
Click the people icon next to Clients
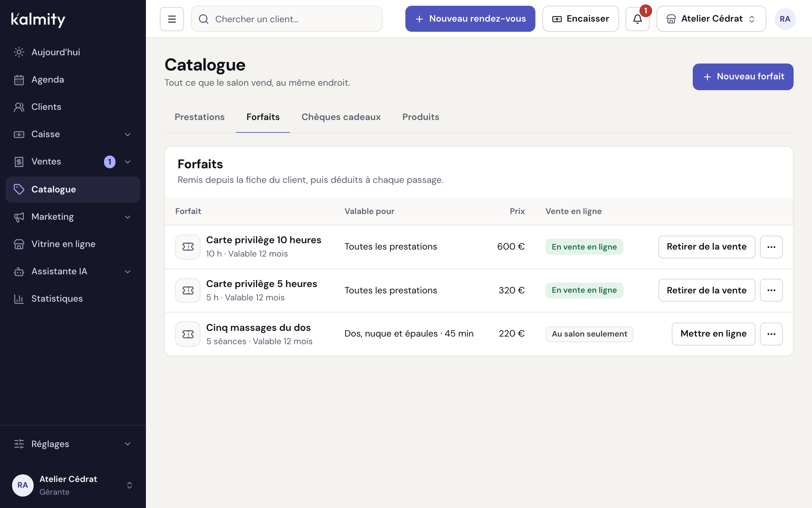(x=19, y=107)
